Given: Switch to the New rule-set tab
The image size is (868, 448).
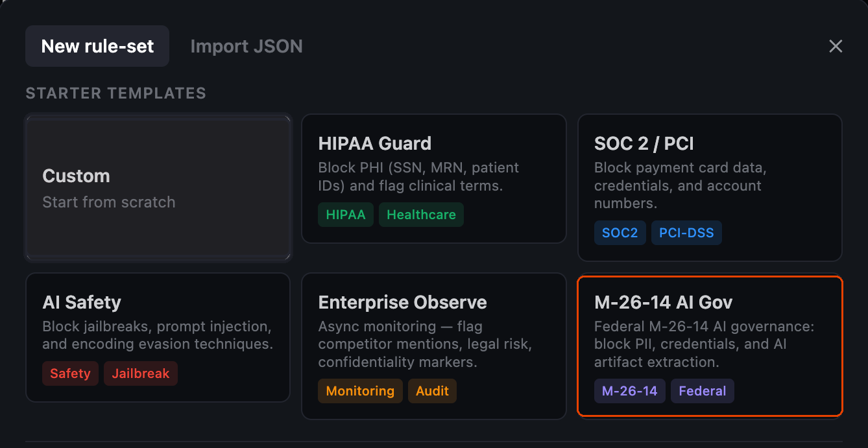Looking at the screenshot, I should click(x=97, y=46).
